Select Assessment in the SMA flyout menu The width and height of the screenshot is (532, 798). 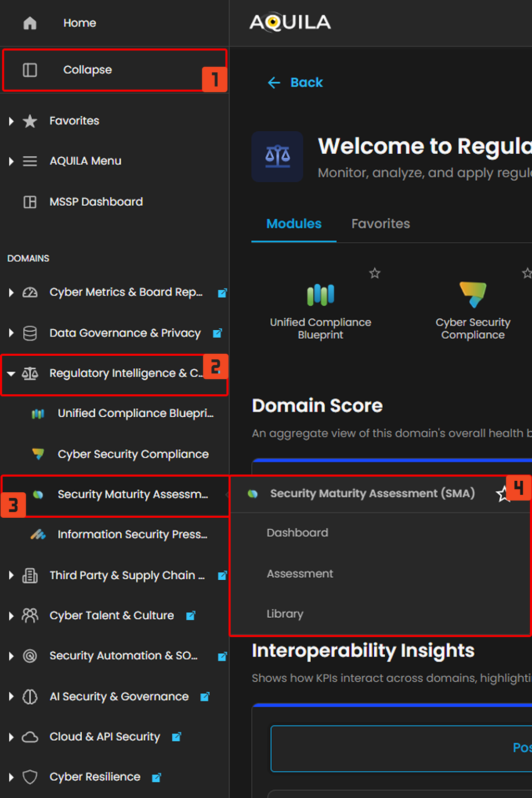[x=300, y=573]
